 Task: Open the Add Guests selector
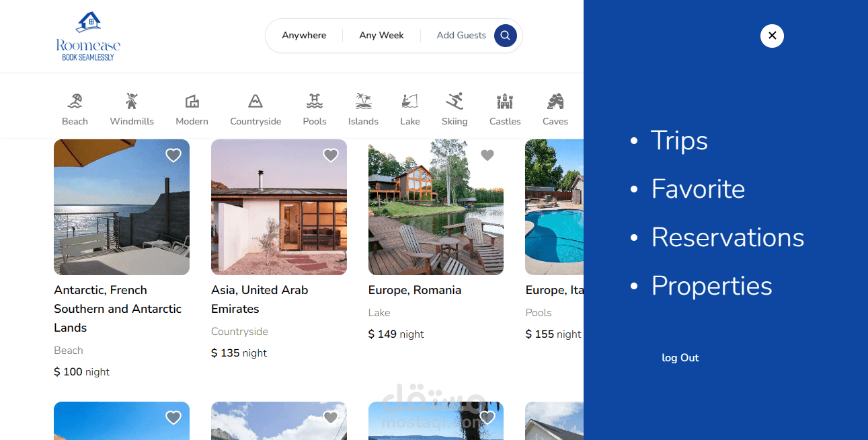pyautogui.click(x=461, y=36)
